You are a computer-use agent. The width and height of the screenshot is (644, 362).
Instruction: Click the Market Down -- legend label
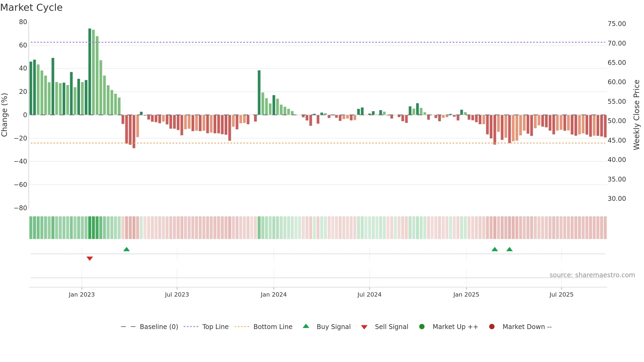(527, 327)
